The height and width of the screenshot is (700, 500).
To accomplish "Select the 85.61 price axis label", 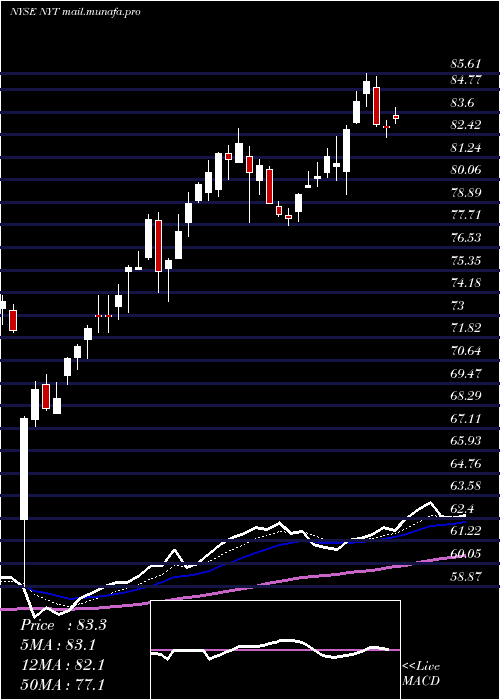I will point(466,65).
